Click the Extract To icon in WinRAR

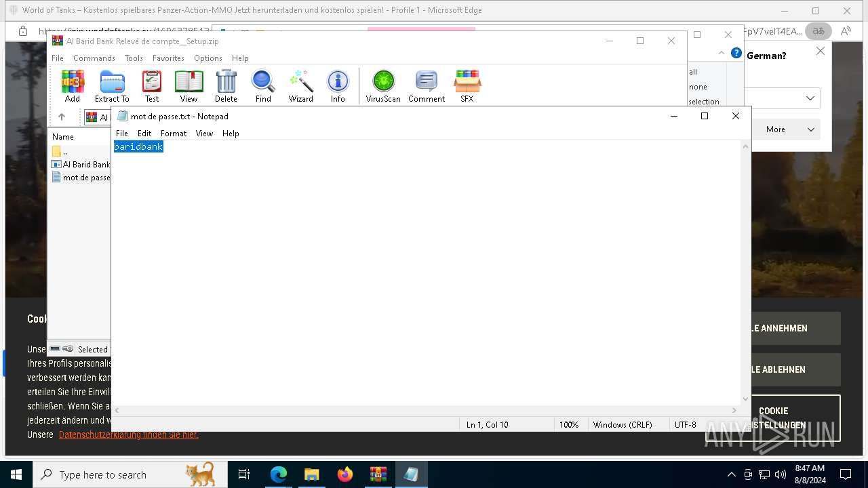click(x=112, y=86)
